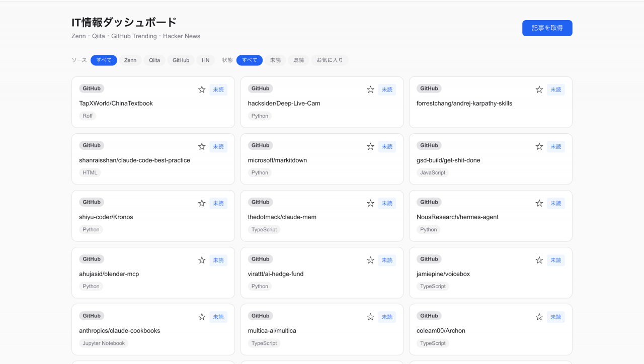
Task: Open gsd-build/get-shit-done link
Action: (x=448, y=160)
